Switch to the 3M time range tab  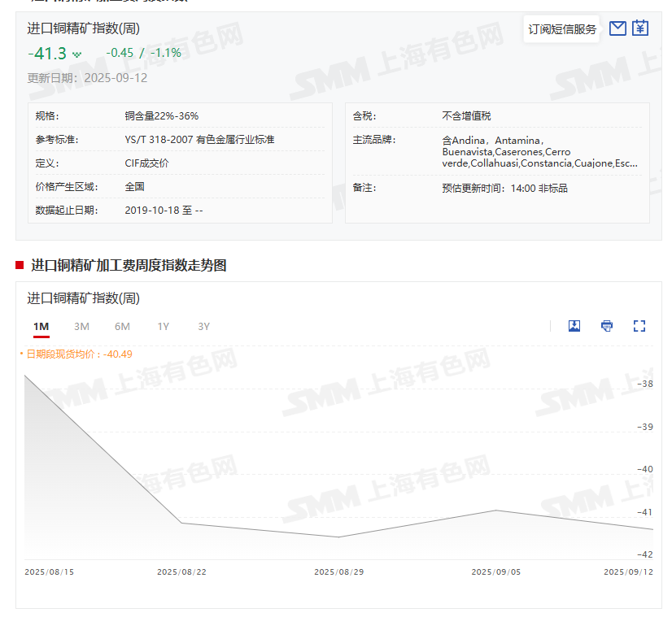pyautogui.click(x=81, y=326)
